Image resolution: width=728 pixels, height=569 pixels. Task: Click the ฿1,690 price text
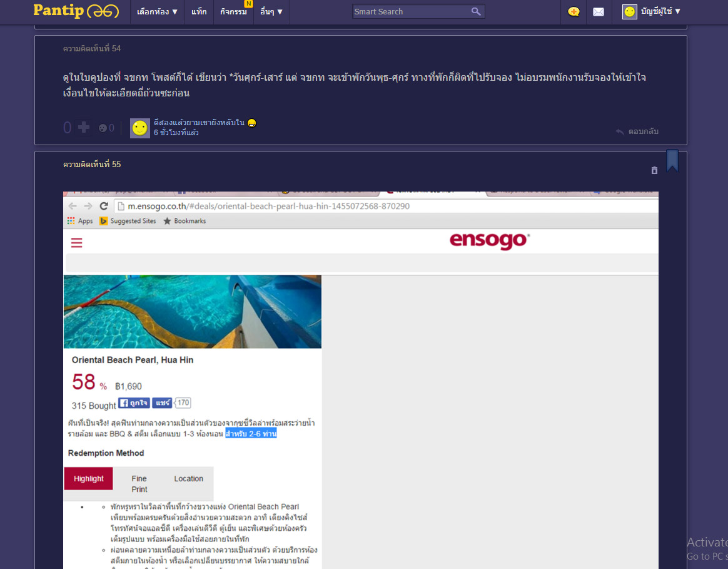pyautogui.click(x=129, y=386)
